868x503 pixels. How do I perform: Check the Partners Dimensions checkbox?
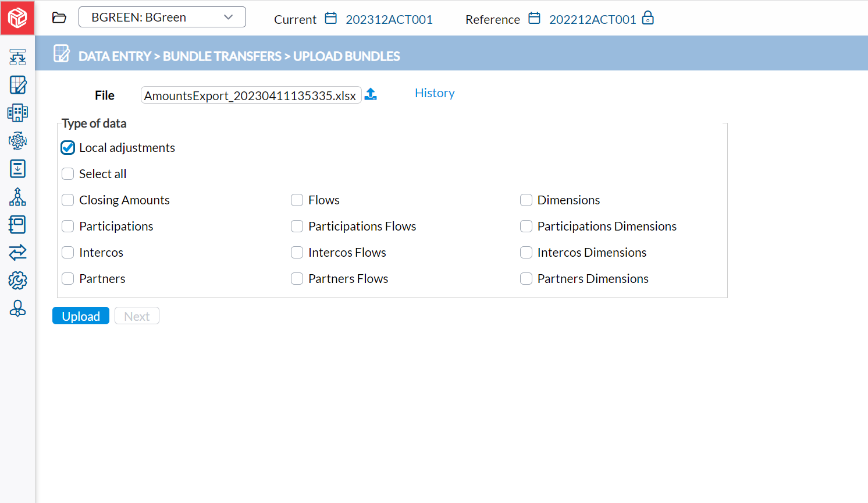(527, 279)
